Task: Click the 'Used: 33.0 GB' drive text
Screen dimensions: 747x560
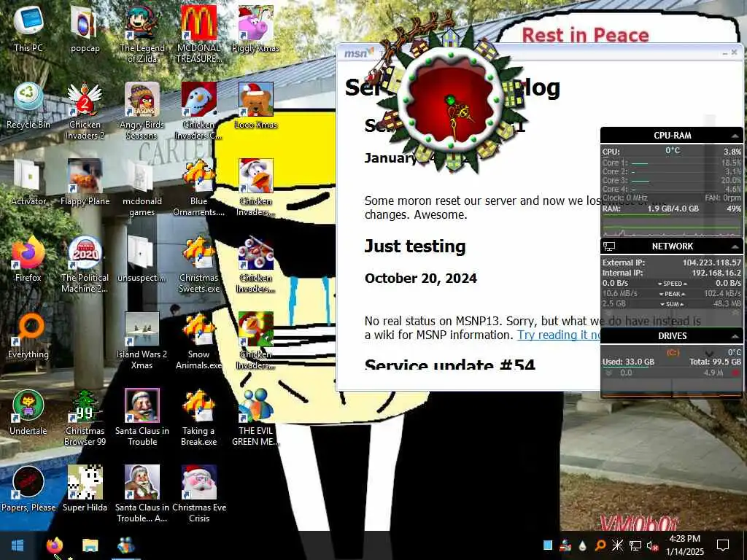Action: (x=628, y=362)
